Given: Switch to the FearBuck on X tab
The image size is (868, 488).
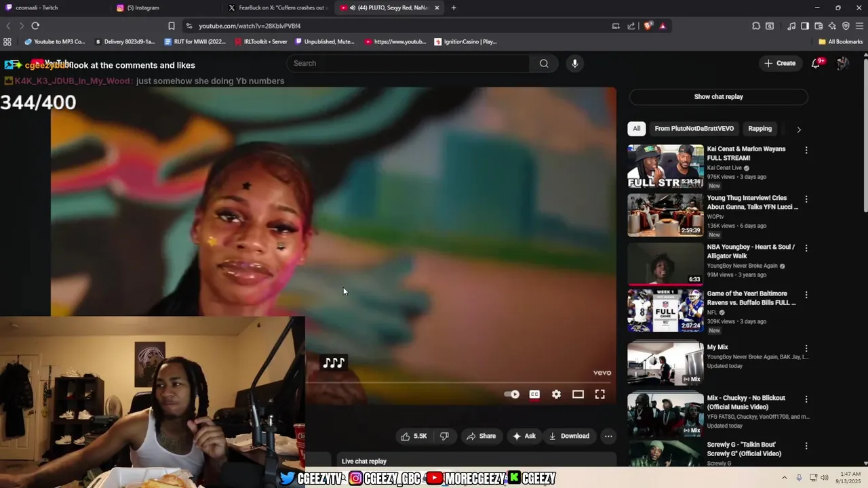Looking at the screenshot, I should pos(278,7).
